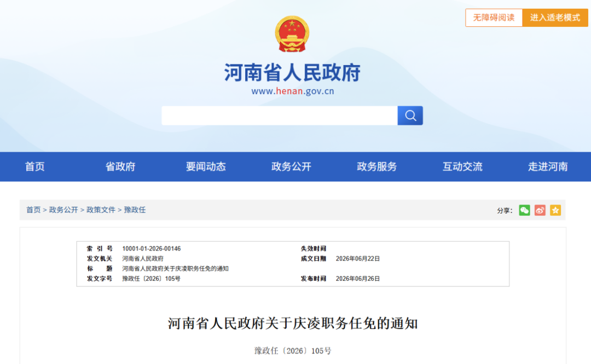
Task: Click the 发文机关 label
Action: tap(100, 259)
